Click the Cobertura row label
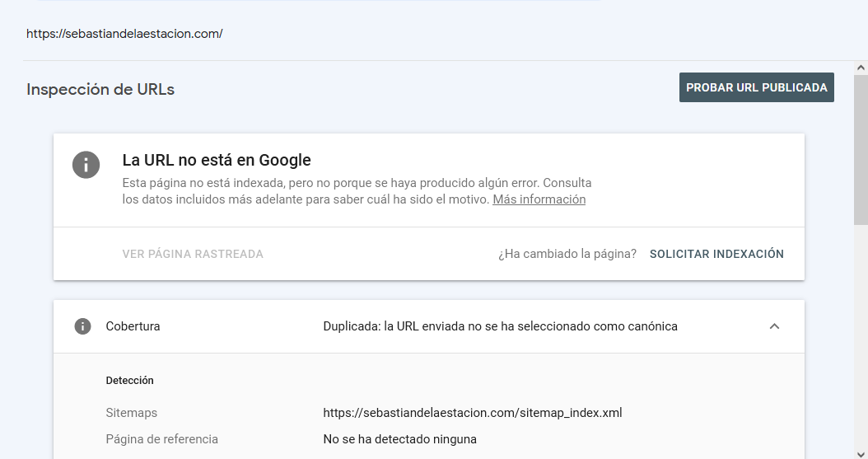This screenshot has height=459, width=868. 133,326
